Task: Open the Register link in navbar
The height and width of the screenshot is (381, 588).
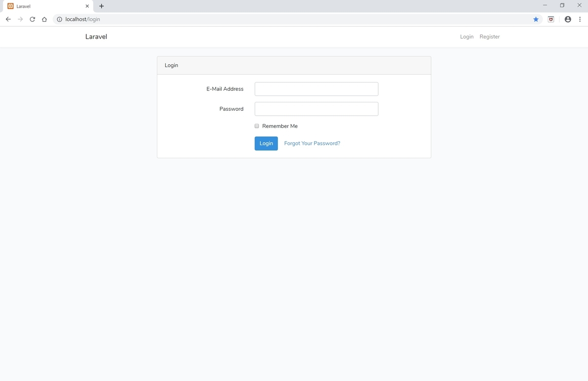Action: point(490,37)
